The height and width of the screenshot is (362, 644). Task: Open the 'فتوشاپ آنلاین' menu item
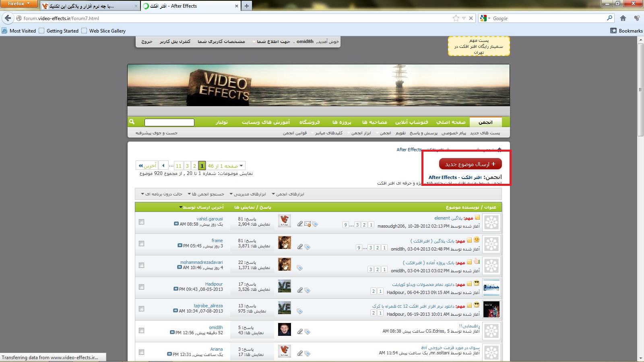pyautogui.click(x=411, y=122)
